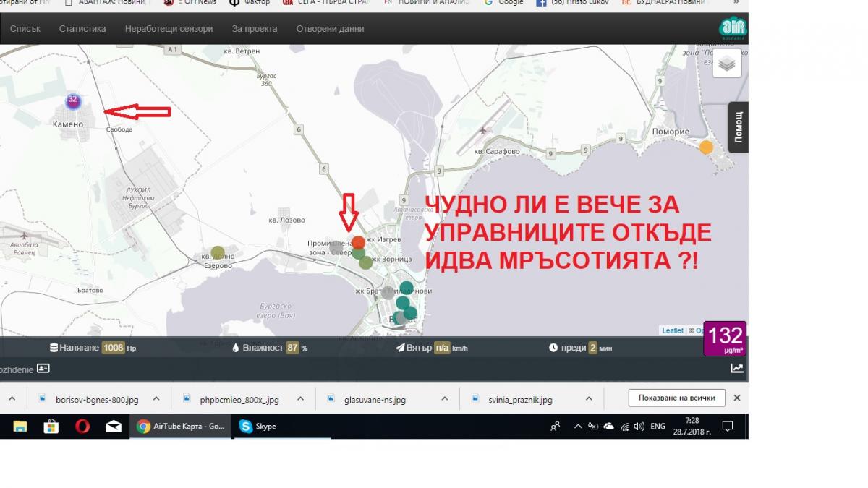The image size is (868, 488).
Task: Open the phpbcmieo_800x_.jpg downloaded file
Action: pyautogui.click(x=244, y=398)
